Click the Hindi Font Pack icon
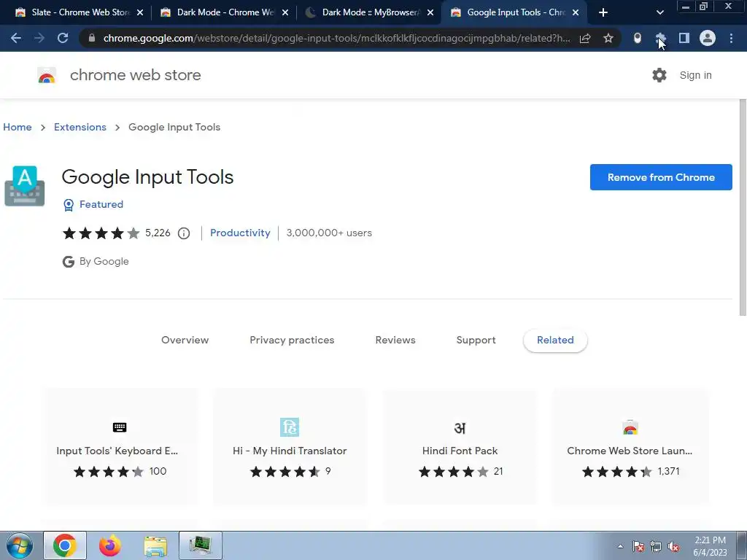The image size is (747, 560). click(460, 427)
